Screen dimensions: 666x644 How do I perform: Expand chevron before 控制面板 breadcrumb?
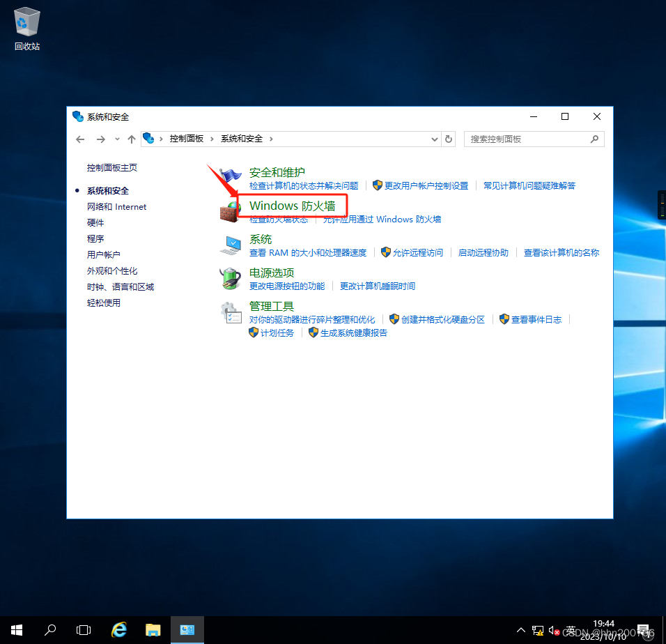(x=161, y=139)
